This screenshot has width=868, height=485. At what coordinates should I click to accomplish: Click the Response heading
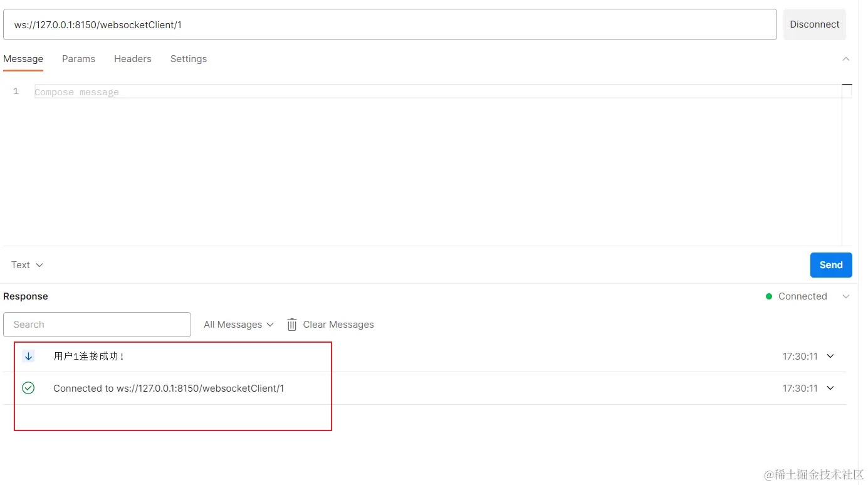(x=26, y=296)
